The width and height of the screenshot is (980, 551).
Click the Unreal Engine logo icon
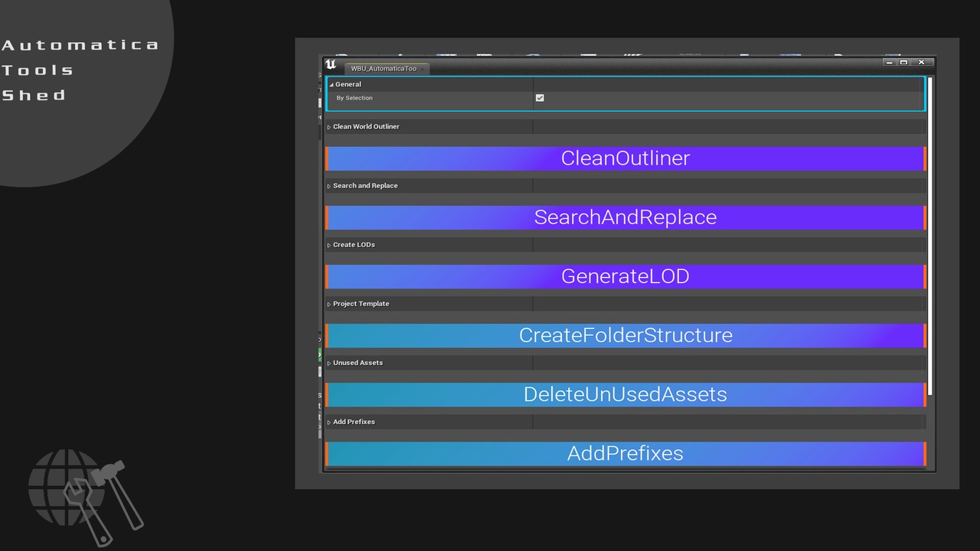[331, 65]
